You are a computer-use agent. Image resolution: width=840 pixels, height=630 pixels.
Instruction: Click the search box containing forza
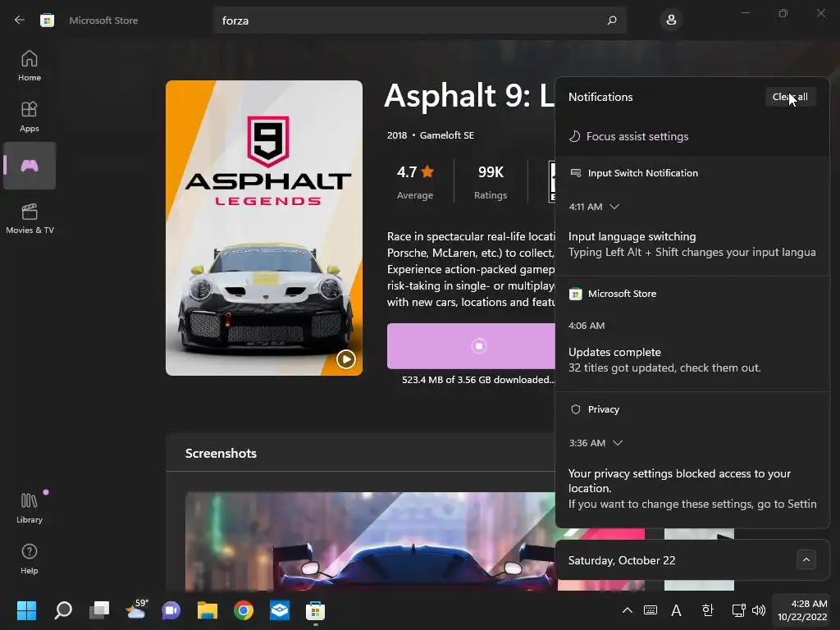pos(419,21)
